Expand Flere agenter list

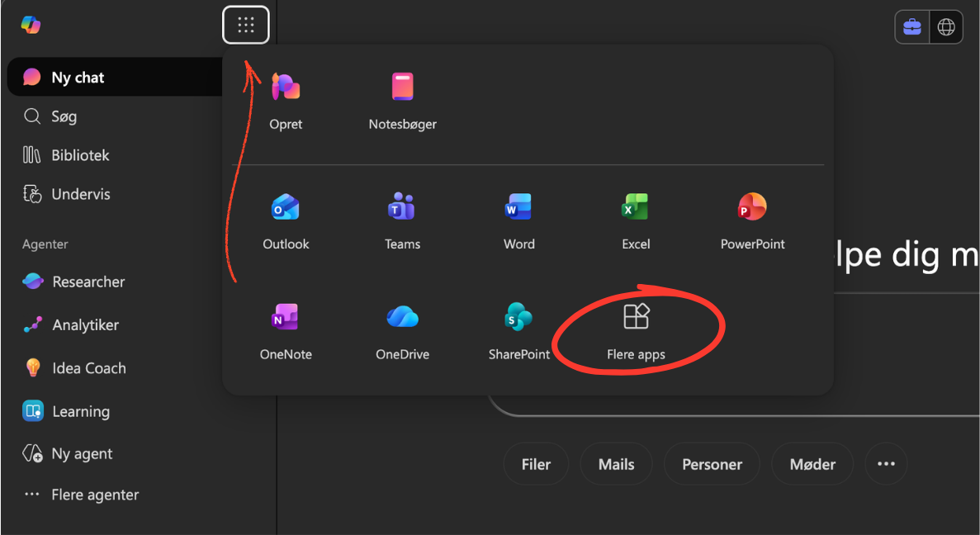[81, 495]
